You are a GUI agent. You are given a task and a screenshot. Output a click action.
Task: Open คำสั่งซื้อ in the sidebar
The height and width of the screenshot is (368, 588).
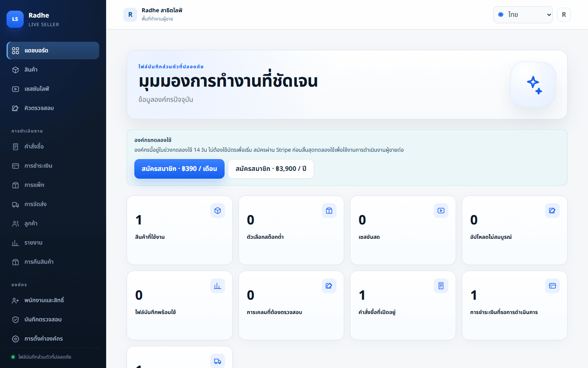click(53, 146)
